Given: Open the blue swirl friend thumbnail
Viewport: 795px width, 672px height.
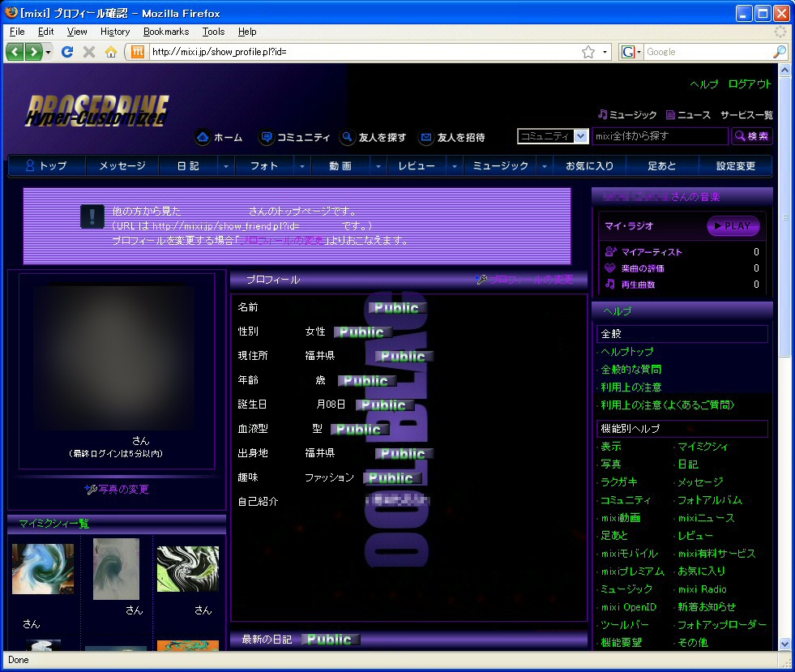Looking at the screenshot, I should (43, 568).
